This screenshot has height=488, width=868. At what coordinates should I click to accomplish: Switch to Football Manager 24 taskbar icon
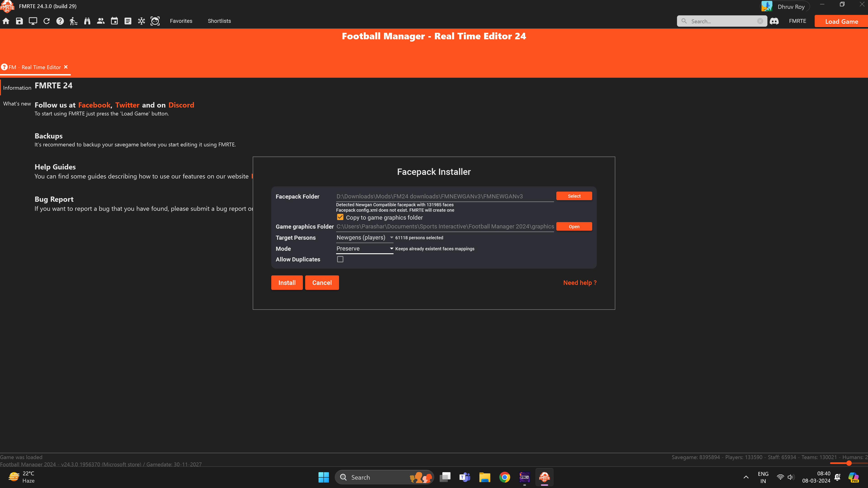coord(524,477)
